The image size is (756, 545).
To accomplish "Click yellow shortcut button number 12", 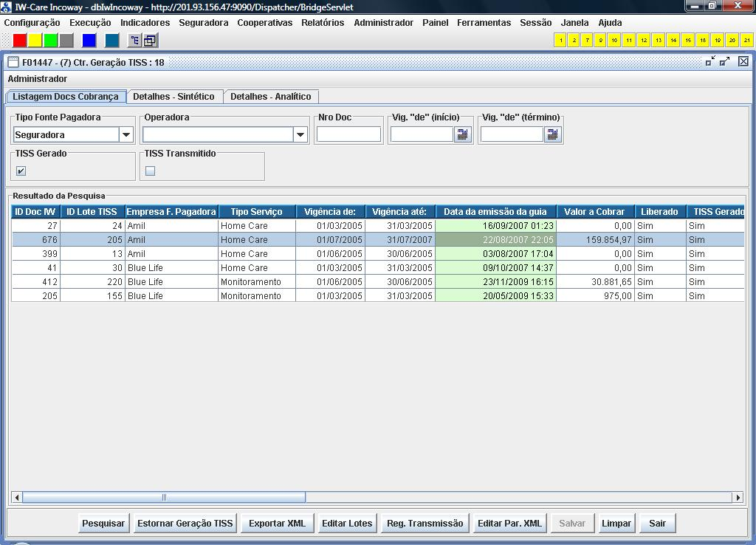I will (x=644, y=41).
